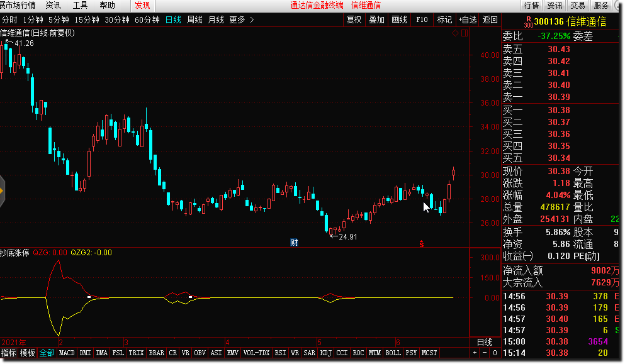625x364 pixels.
Task: Click the 指标 tab at the bottom
Action: (8, 353)
